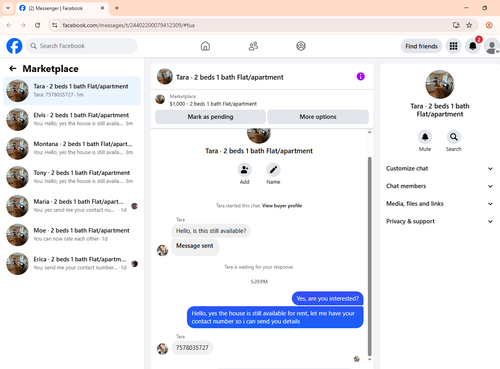The height and width of the screenshot is (369, 500).
Task: Go back to previous browser page
Action: [9, 25]
